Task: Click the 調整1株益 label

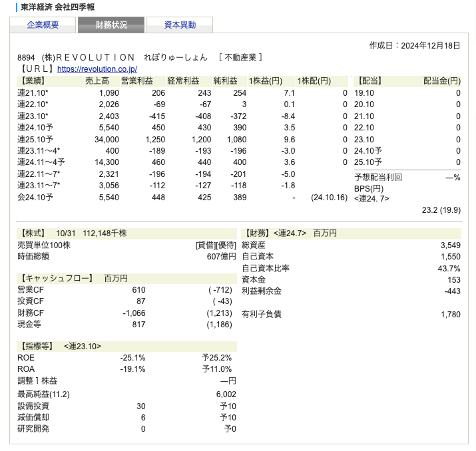Action: point(37,381)
